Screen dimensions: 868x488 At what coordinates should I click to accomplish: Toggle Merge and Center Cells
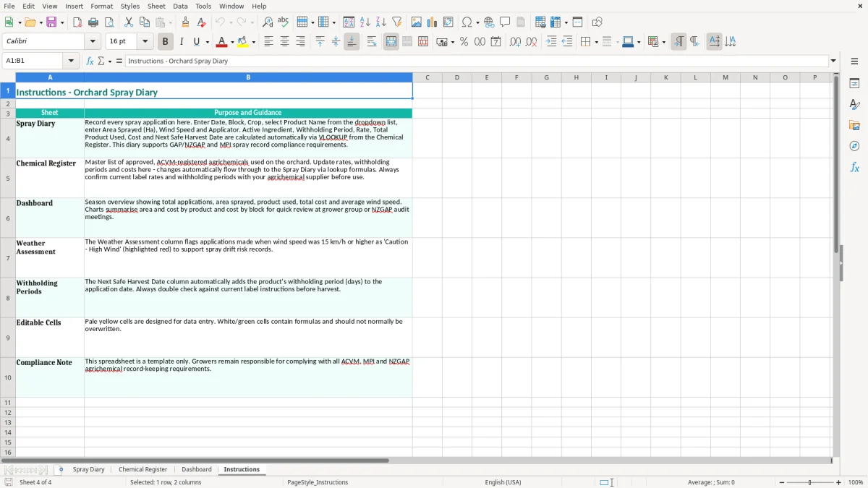coord(391,42)
